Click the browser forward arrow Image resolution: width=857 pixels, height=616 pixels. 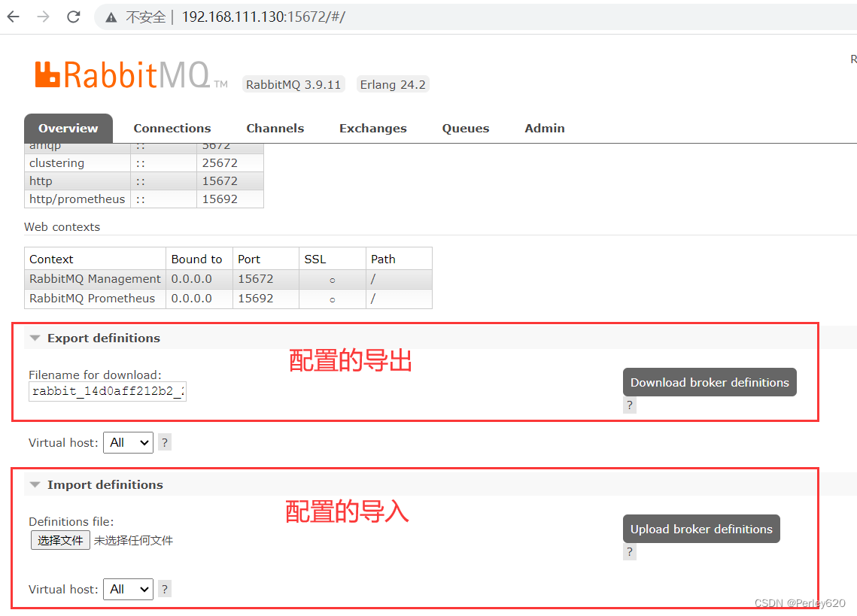[43, 17]
